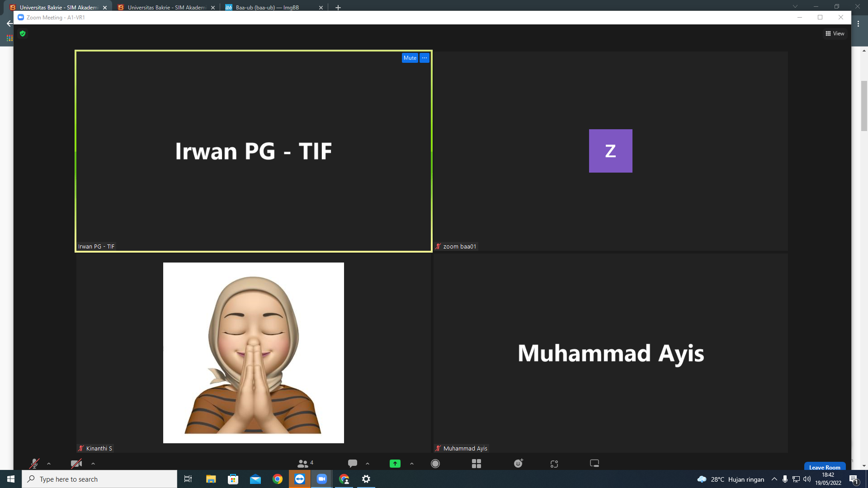Click the screen capture frame icon in Zoom toolbar
This screenshot has height=488, width=868.
(554, 464)
